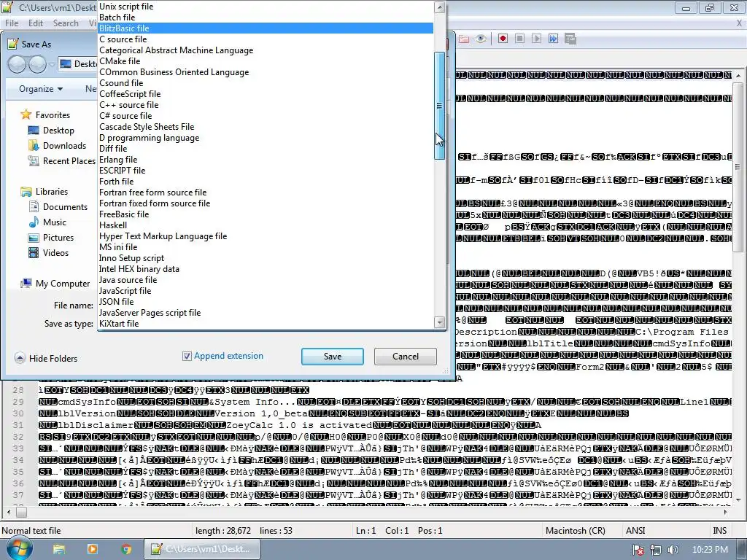Click the stop recording macro icon
The image size is (747, 560).
point(519,39)
